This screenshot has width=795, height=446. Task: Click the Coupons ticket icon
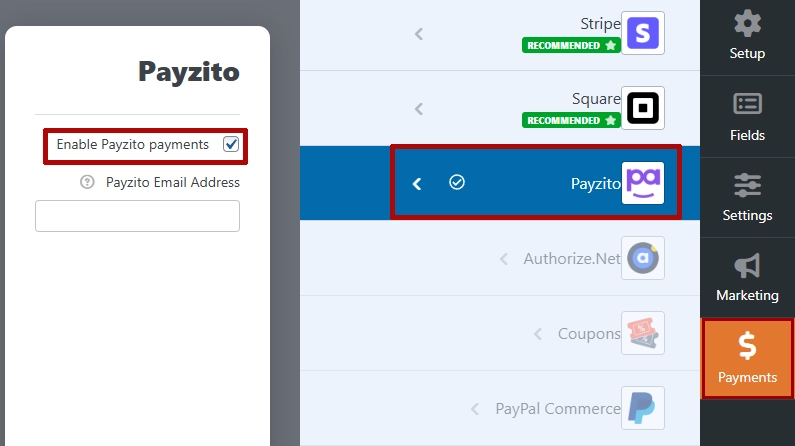coord(642,333)
